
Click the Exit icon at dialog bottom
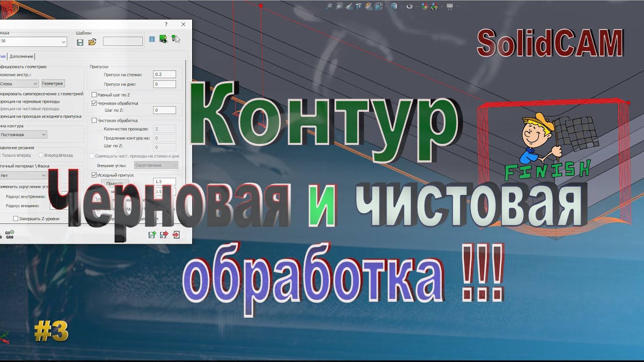[176, 235]
